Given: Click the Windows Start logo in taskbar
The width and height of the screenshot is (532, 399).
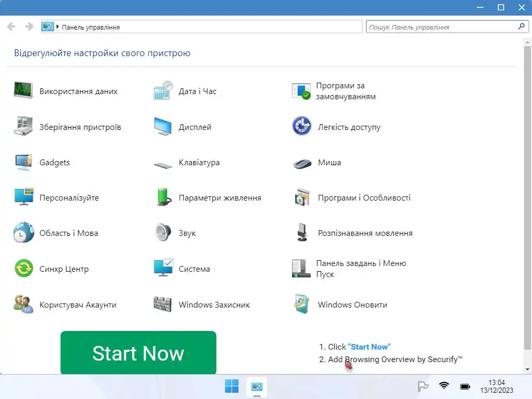Looking at the screenshot, I should pyautogui.click(x=232, y=386).
